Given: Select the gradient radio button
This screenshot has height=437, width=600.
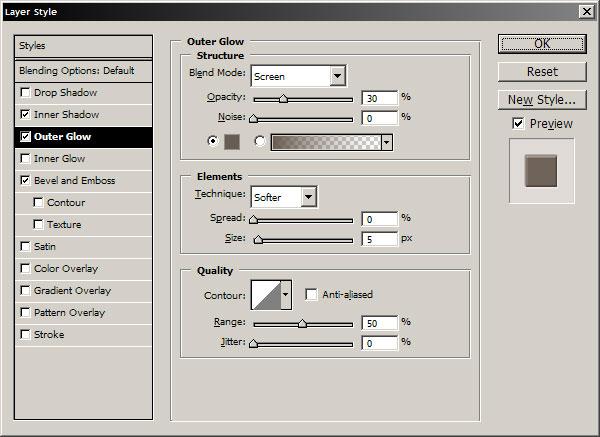Looking at the screenshot, I should 261,142.
